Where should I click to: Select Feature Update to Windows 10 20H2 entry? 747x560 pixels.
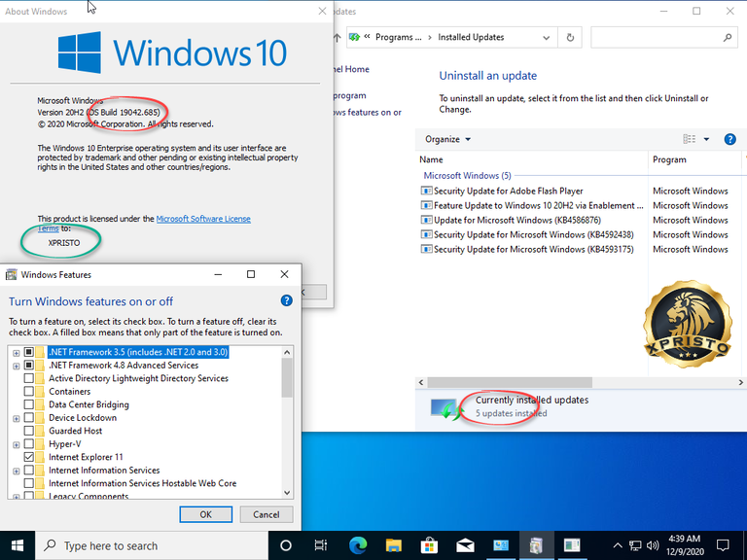532,206
